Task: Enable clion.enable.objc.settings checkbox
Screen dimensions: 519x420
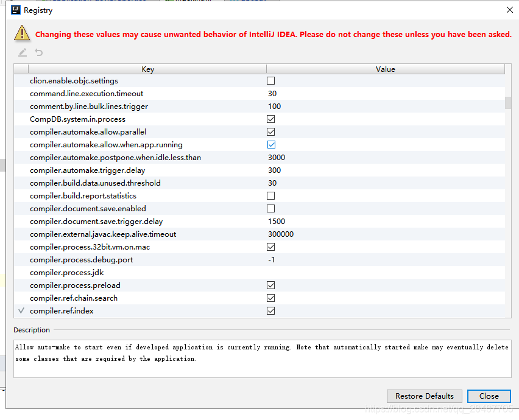Action: click(x=270, y=81)
